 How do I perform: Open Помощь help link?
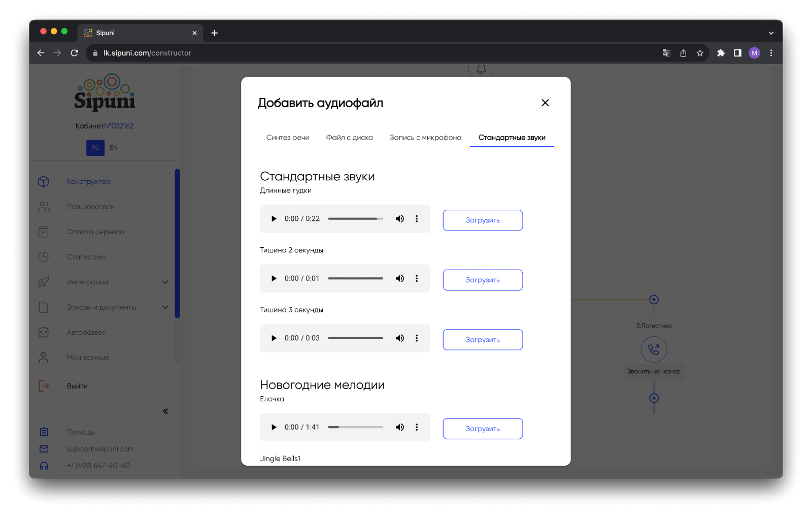[x=81, y=432]
